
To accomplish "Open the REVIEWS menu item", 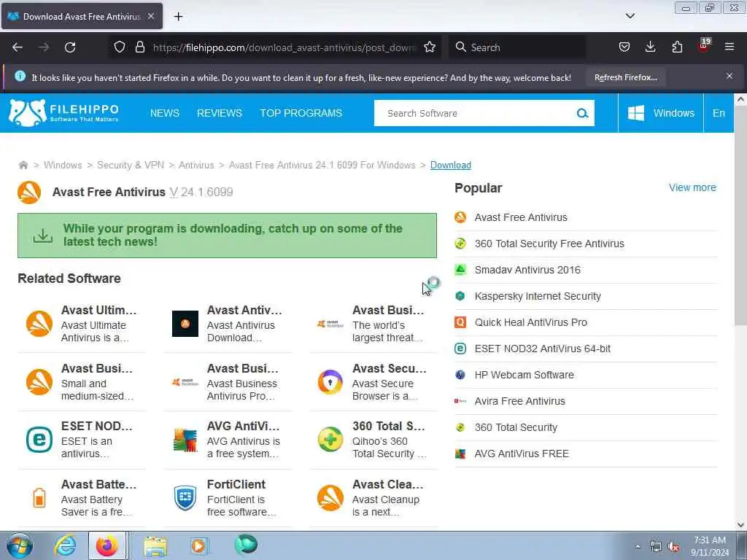I will coord(219,113).
